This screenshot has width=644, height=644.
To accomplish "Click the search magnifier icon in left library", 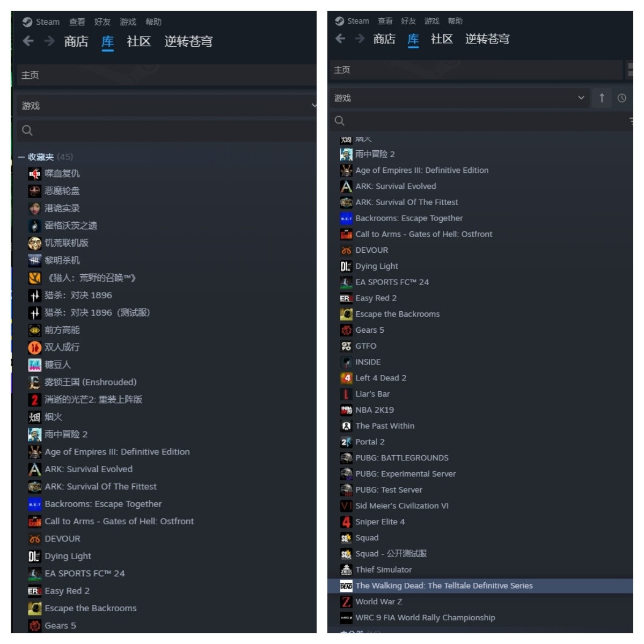I will [27, 130].
